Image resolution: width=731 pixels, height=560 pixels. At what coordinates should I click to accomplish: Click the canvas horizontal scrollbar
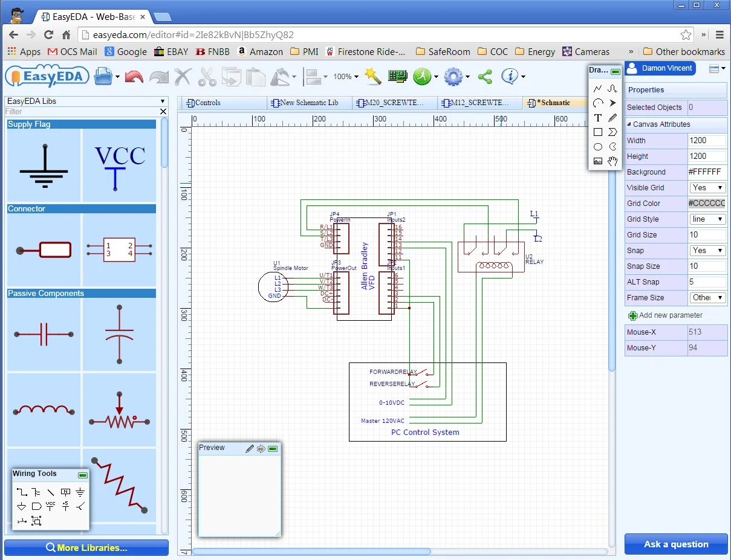click(x=311, y=552)
